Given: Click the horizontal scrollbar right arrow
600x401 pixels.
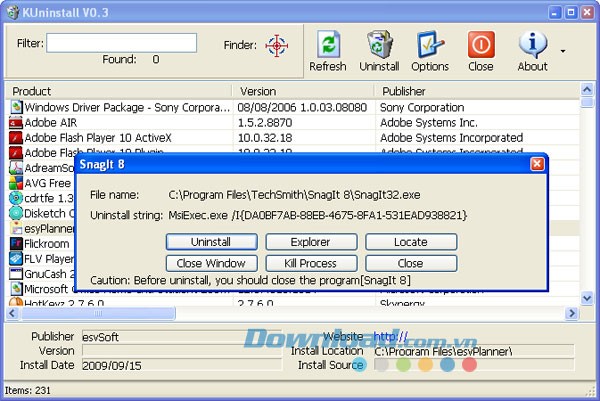Looking at the screenshot, I should pyautogui.click(x=572, y=313).
